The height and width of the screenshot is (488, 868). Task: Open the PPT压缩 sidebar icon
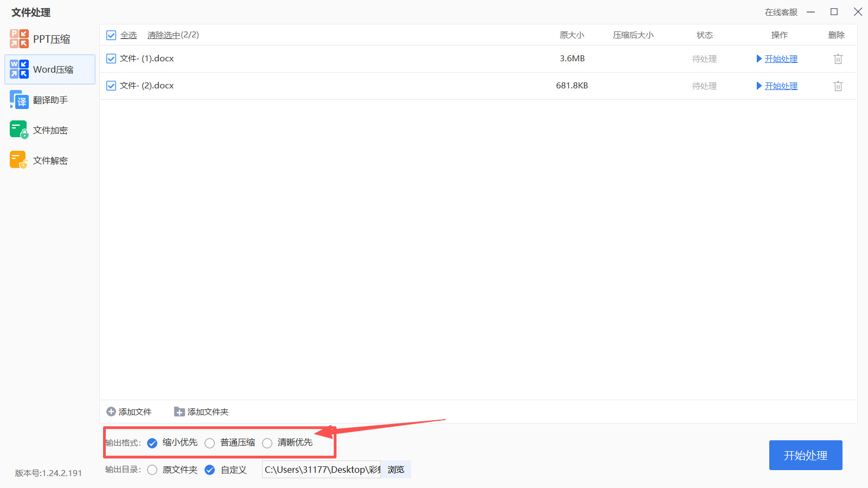(19, 39)
